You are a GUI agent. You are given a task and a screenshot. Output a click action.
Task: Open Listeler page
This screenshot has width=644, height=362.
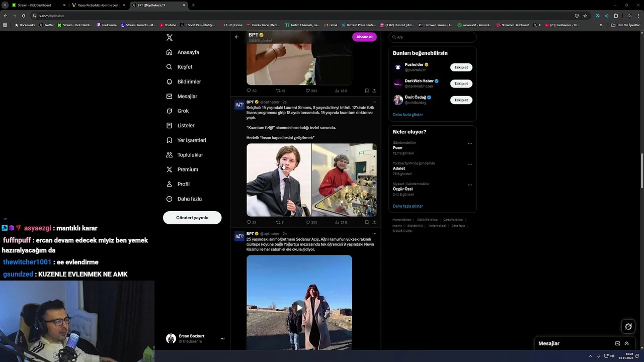tap(180, 125)
